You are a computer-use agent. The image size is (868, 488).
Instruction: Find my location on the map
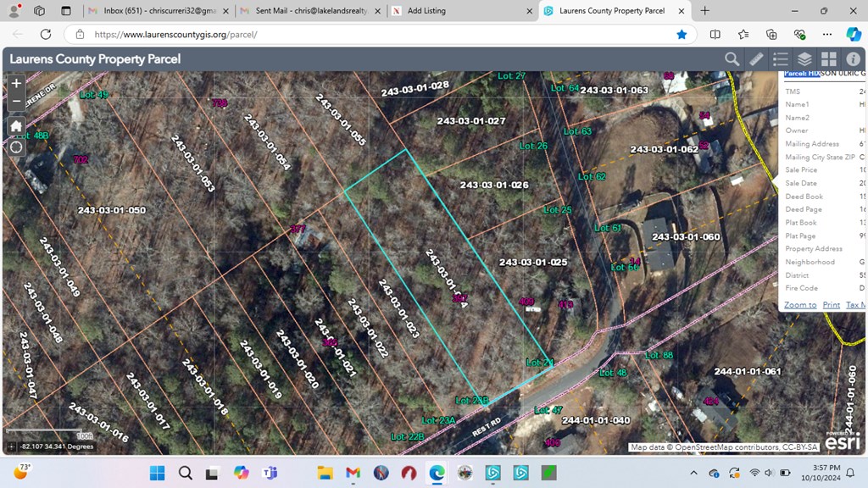point(16,147)
